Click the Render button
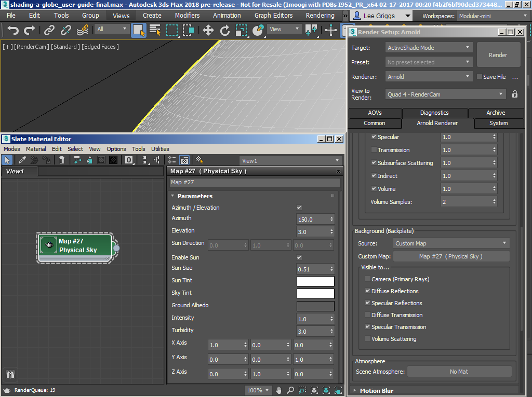 (498, 55)
